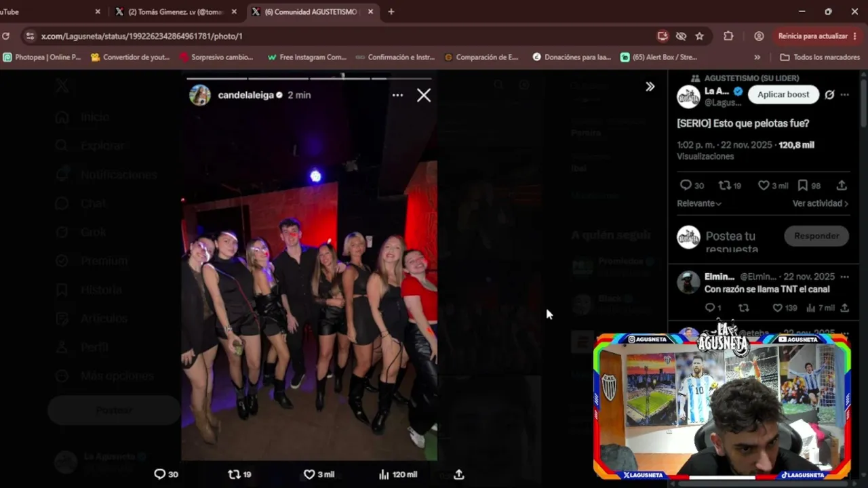The image size is (868, 488).
Task: Click the Aplicar boost button
Action: (x=783, y=95)
